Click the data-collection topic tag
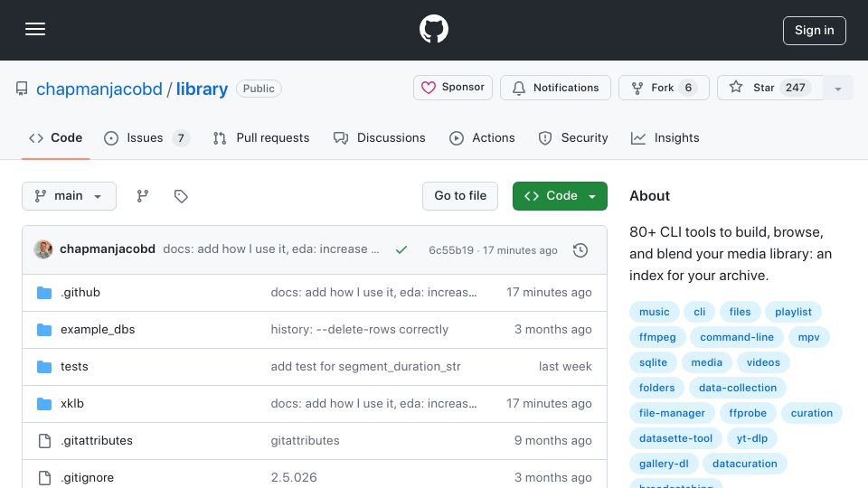This screenshot has height=488, width=868. pyautogui.click(x=738, y=388)
